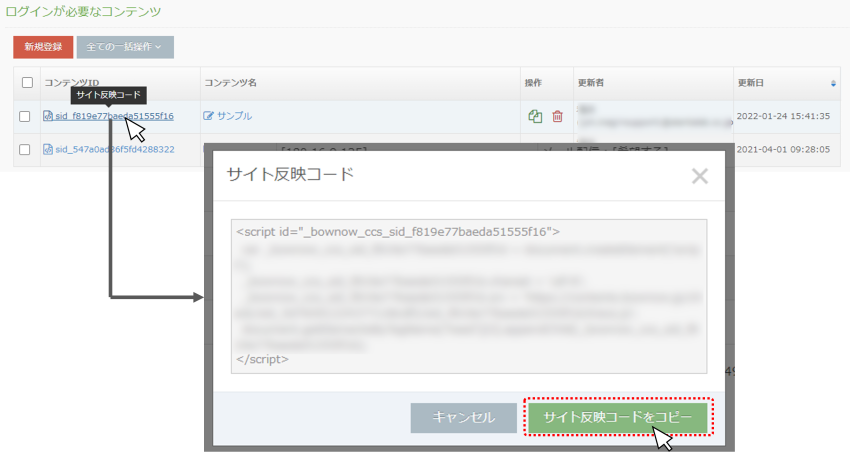Click the 新規登録 button

(x=43, y=47)
